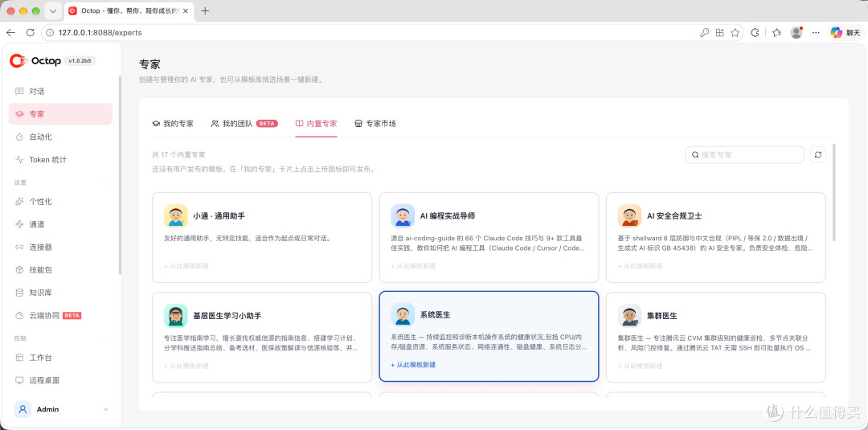Click the 系统医生 avatar icon

pos(403,314)
